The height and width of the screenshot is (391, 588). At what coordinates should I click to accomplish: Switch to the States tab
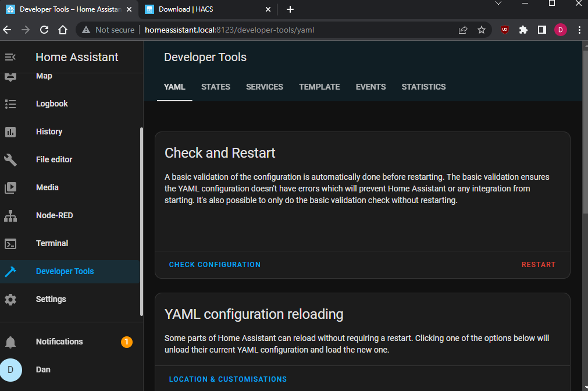pyautogui.click(x=216, y=87)
